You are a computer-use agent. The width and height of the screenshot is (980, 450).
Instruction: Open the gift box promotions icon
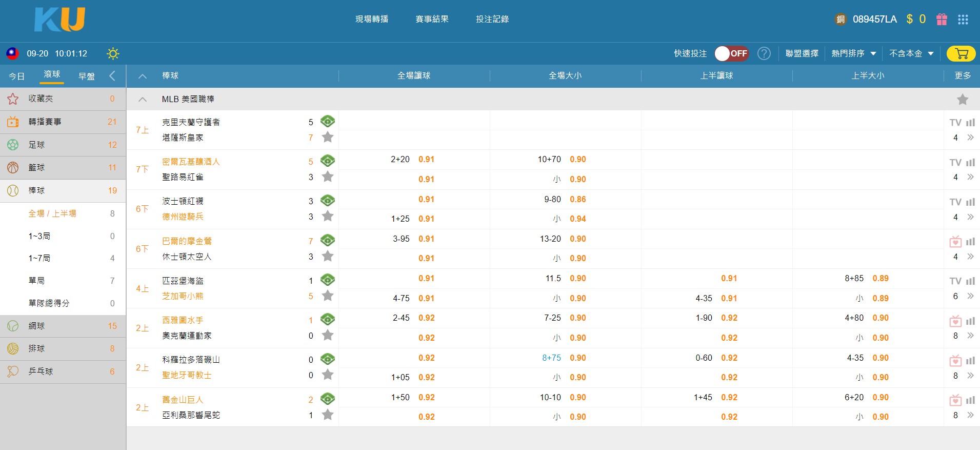pyautogui.click(x=942, y=19)
